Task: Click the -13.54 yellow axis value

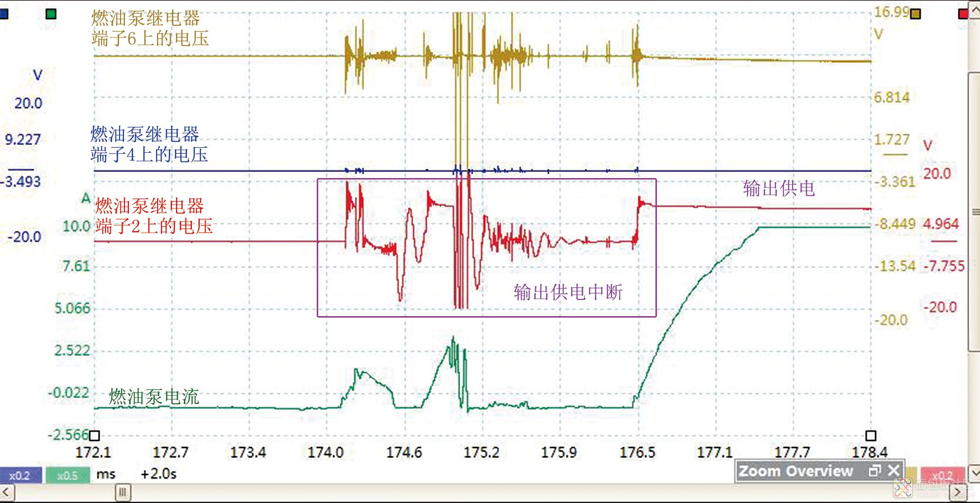Action: (x=895, y=266)
